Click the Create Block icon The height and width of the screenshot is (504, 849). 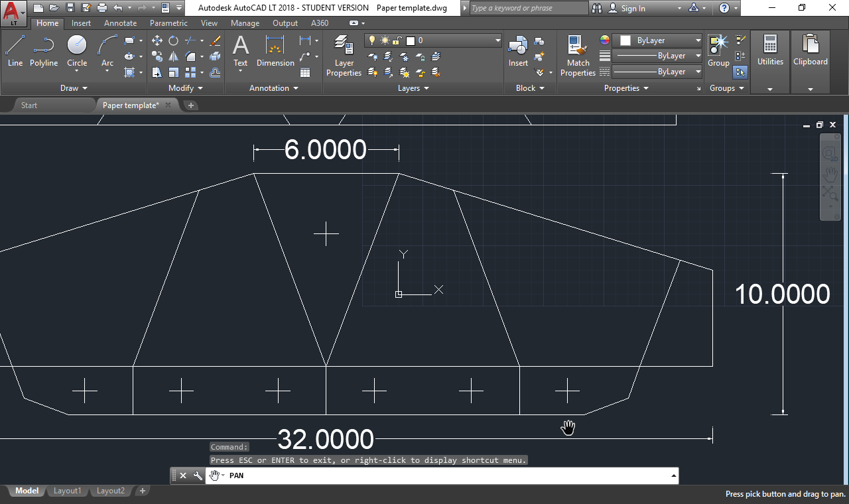point(539,42)
